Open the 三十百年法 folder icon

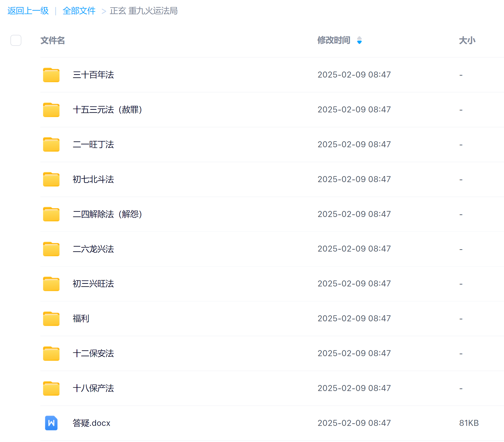51,75
